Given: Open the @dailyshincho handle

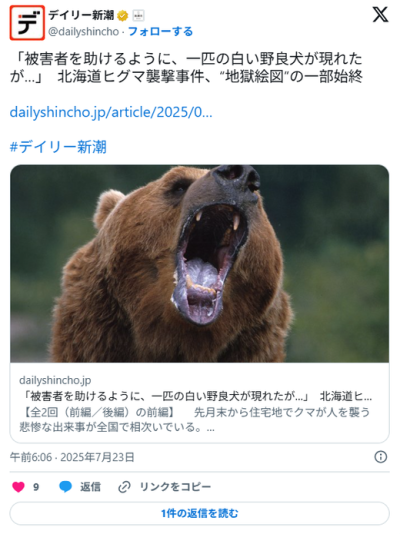Looking at the screenshot, I should [x=84, y=31].
